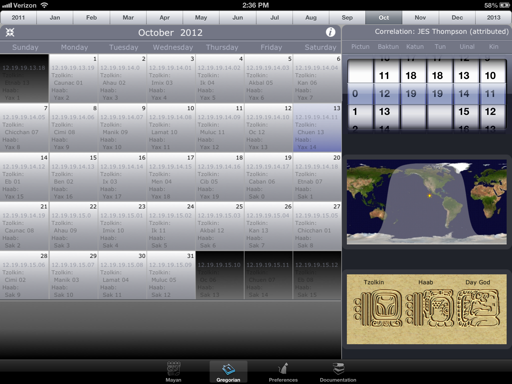
Task: Select Baktun wheel value 13
Action: point(384,112)
